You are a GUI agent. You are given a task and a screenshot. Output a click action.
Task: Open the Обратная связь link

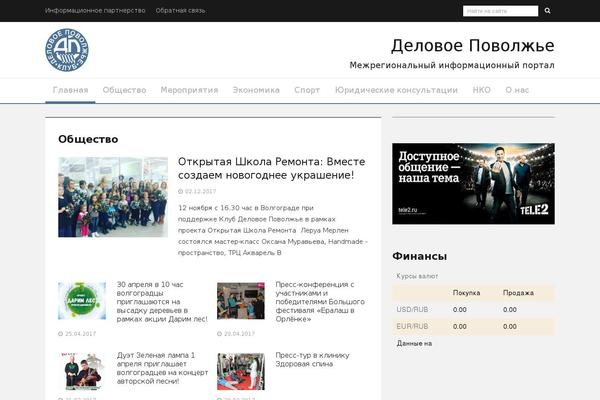pyautogui.click(x=181, y=10)
